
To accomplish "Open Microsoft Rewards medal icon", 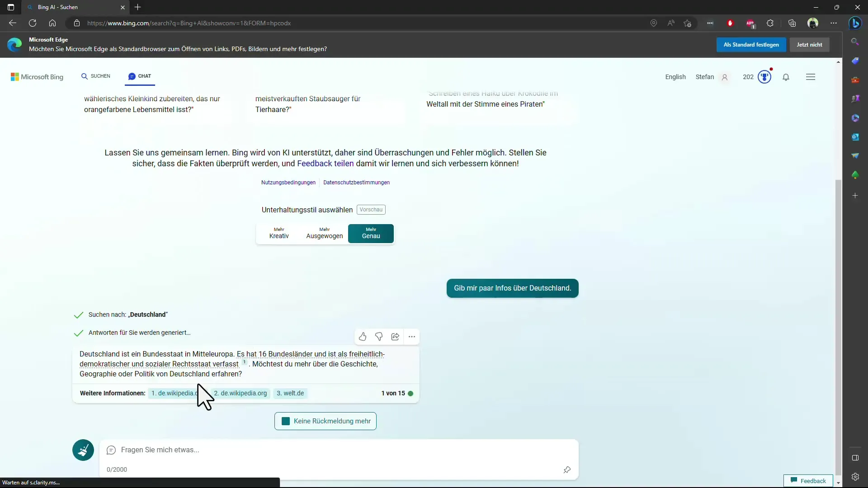I will [x=764, y=77].
